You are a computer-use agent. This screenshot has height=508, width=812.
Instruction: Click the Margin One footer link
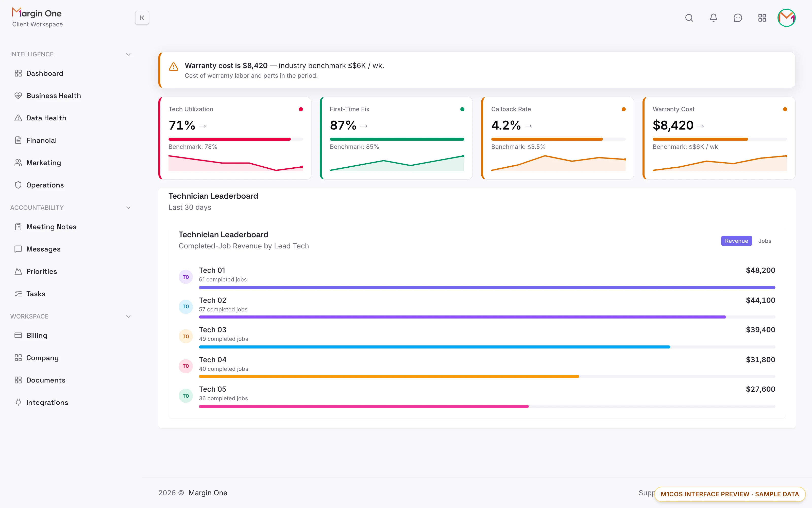pyautogui.click(x=208, y=493)
